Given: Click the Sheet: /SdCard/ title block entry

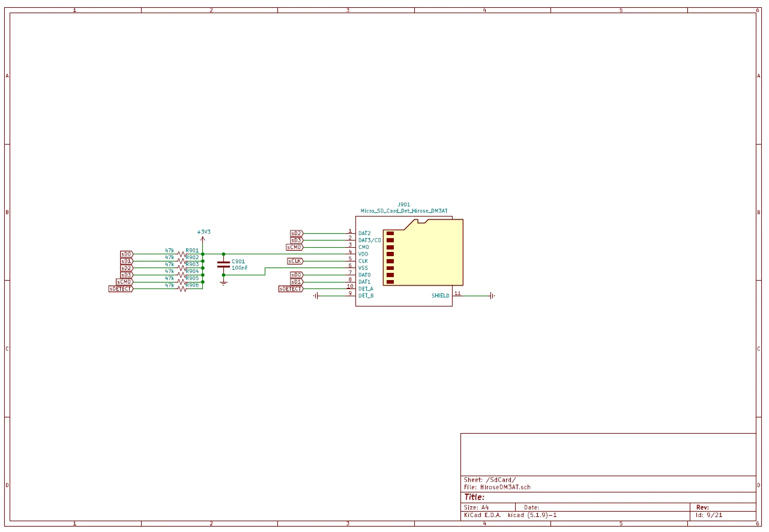Looking at the screenshot, I should click(x=490, y=480).
